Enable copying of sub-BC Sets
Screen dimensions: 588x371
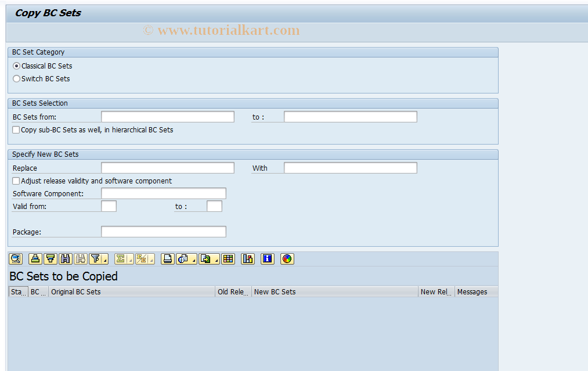click(15, 129)
